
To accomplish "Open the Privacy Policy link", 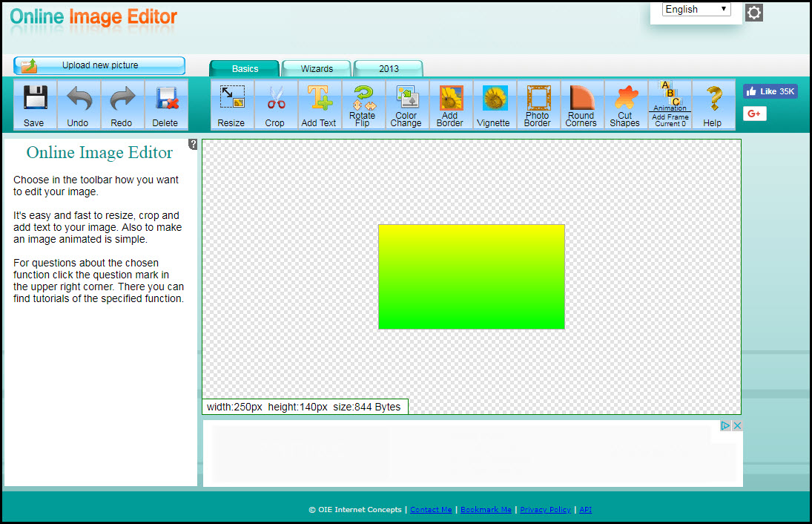I will point(545,510).
